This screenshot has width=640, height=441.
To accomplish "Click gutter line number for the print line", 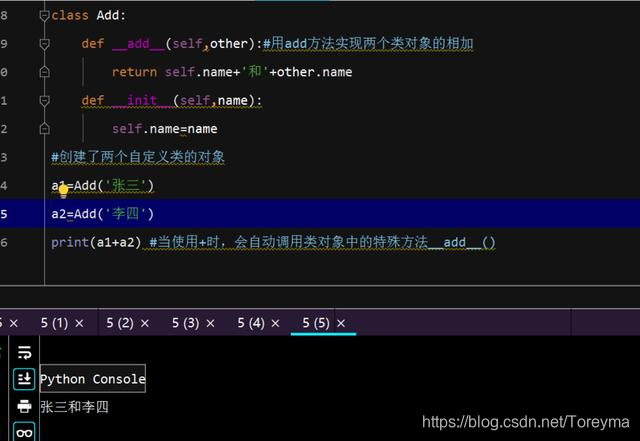I will point(4,243).
